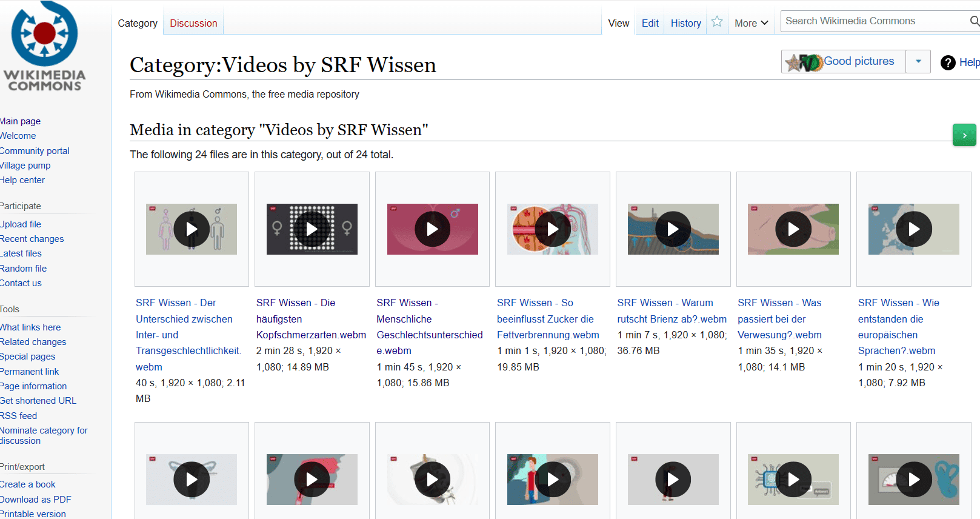
Task: Click What links here
Action: 30,327
